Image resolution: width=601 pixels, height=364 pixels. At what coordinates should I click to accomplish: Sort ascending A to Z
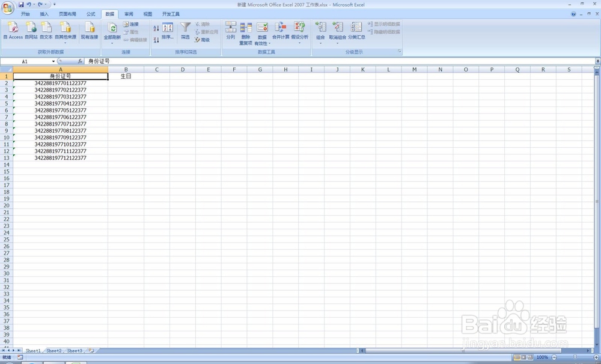click(x=156, y=28)
